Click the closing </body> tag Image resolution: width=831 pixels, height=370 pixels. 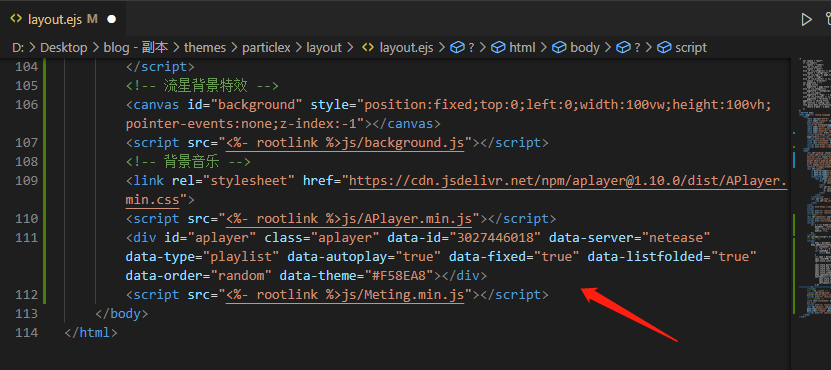(x=122, y=314)
